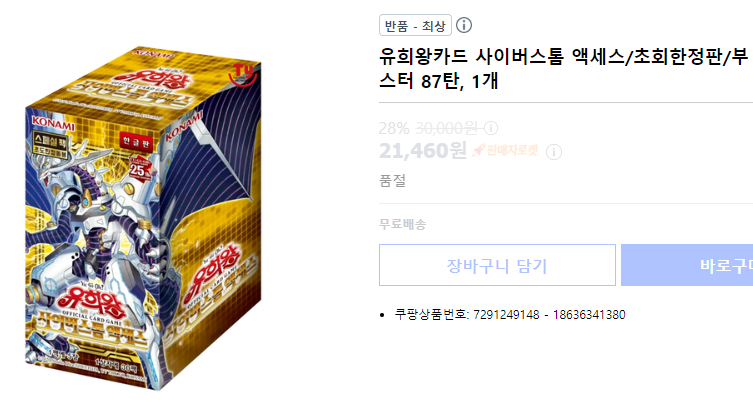753x402 pixels.
Task: Select the 반품 - 최상 condition badge
Action: click(x=415, y=25)
